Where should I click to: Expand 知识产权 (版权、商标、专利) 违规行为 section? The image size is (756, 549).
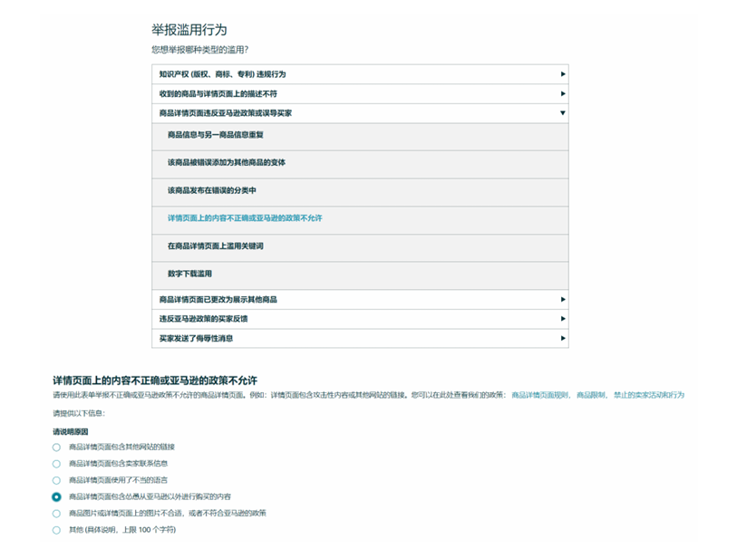pyautogui.click(x=360, y=74)
